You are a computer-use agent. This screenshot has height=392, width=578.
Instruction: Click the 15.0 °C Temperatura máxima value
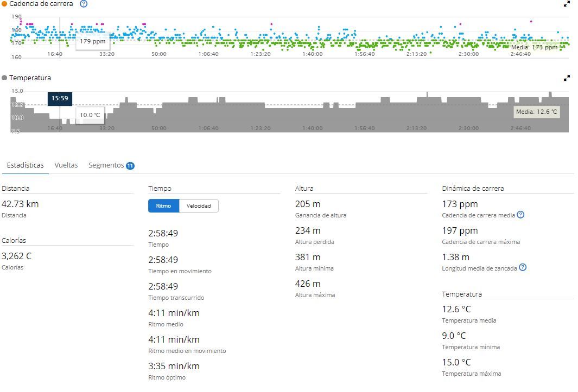pyautogui.click(x=456, y=362)
